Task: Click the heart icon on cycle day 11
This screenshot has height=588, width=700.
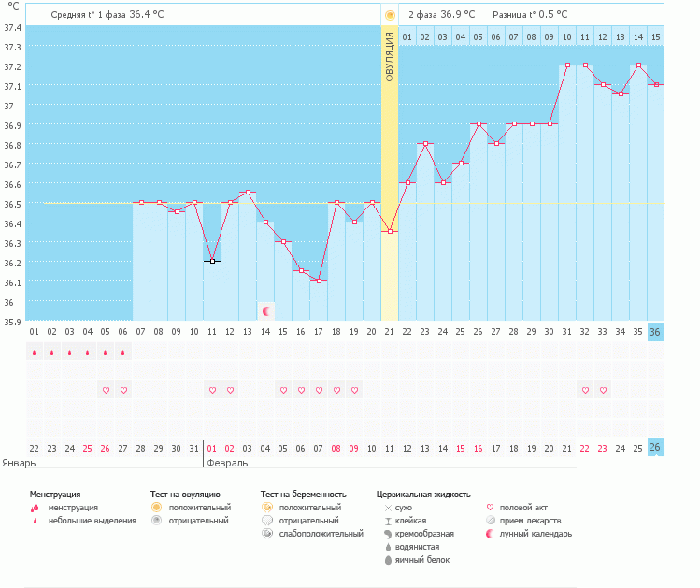Action: [212, 390]
